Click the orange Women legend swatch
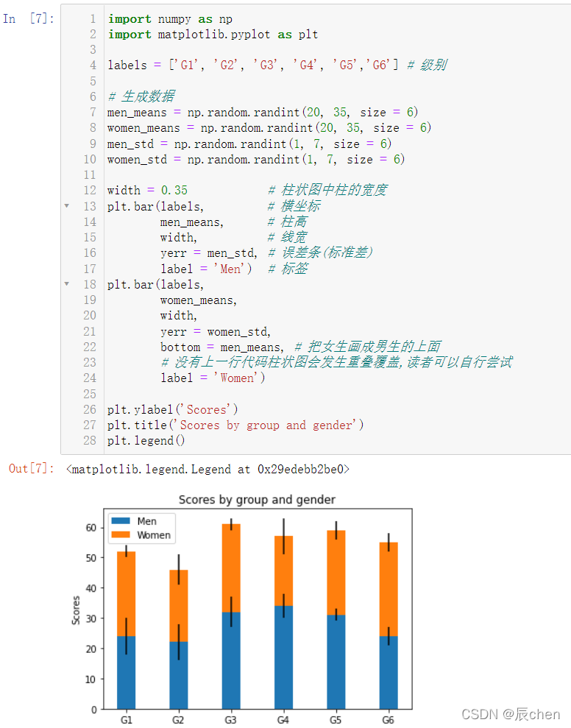 click(x=121, y=535)
